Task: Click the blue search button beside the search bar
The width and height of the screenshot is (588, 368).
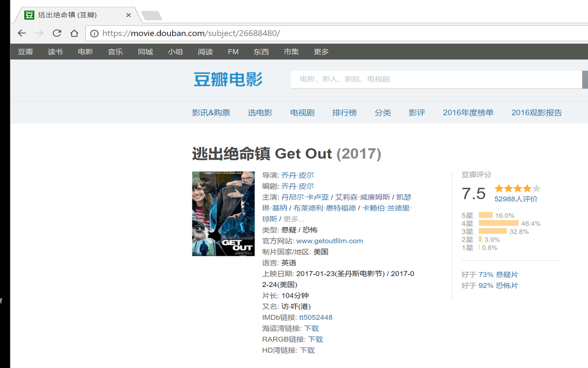Action: click(585, 79)
